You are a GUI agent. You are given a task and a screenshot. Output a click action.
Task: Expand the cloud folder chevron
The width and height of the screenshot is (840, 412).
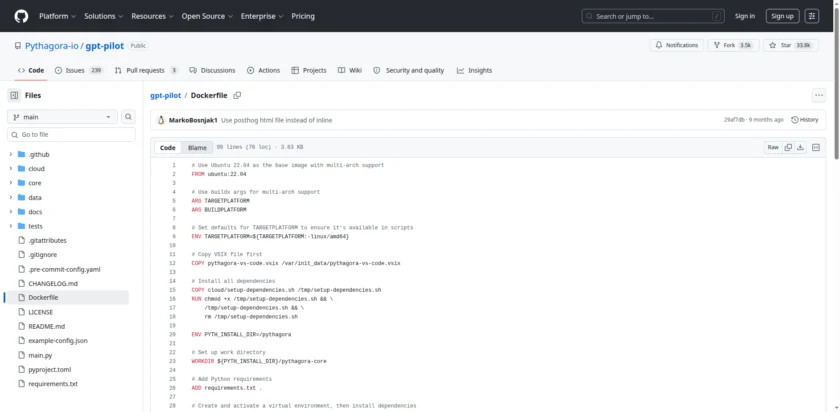click(x=11, y=169)
